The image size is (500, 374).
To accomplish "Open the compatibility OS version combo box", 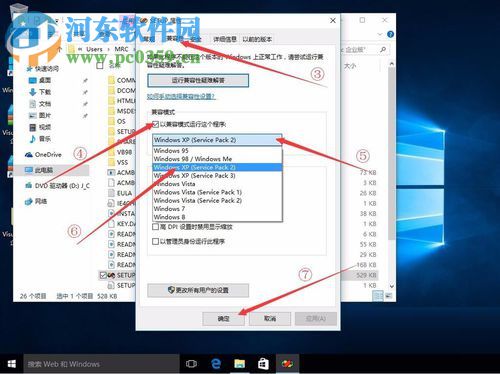I will [x=217, y=140].
